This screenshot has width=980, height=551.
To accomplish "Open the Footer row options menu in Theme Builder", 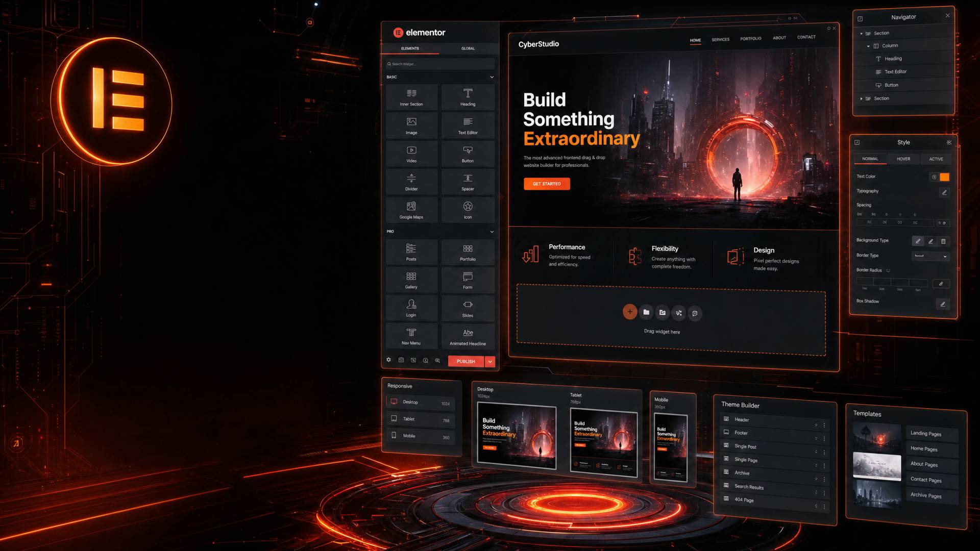I will pos(824,438).
